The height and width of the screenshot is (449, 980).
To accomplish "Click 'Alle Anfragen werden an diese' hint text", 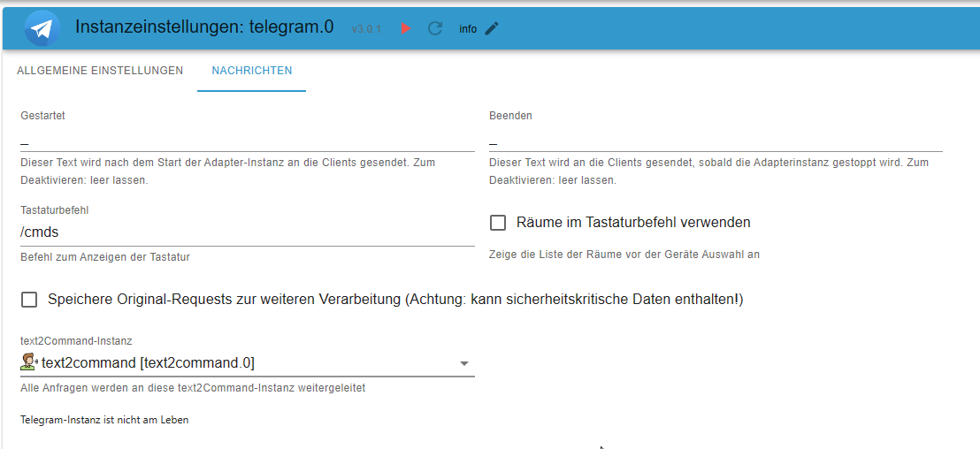I will pyautogui.click(x=193, y=388).
